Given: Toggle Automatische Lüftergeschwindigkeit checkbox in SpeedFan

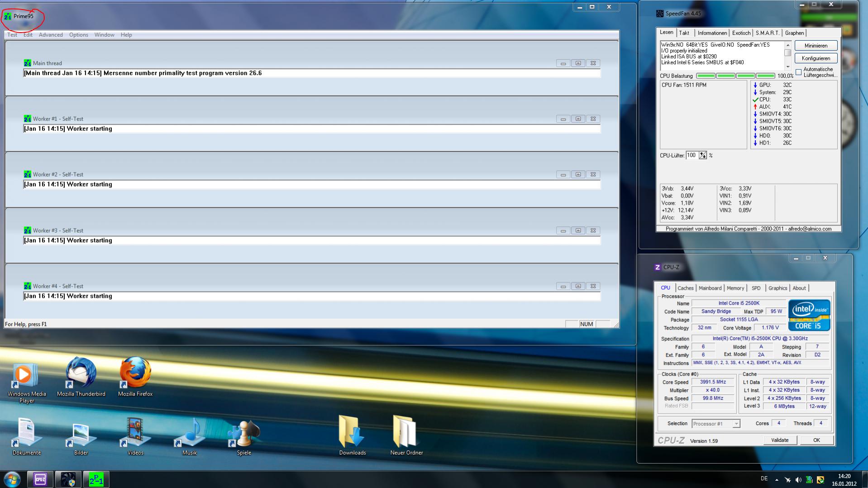Looking at the screenshot, I should point(799,72).
